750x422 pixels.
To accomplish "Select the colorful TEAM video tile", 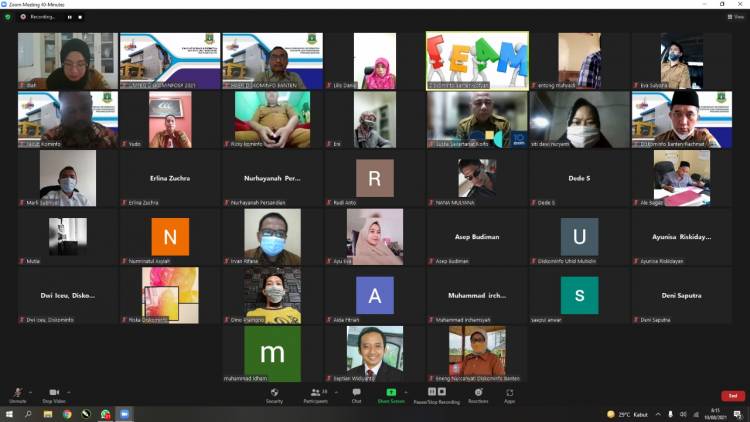I will (477, 58).
